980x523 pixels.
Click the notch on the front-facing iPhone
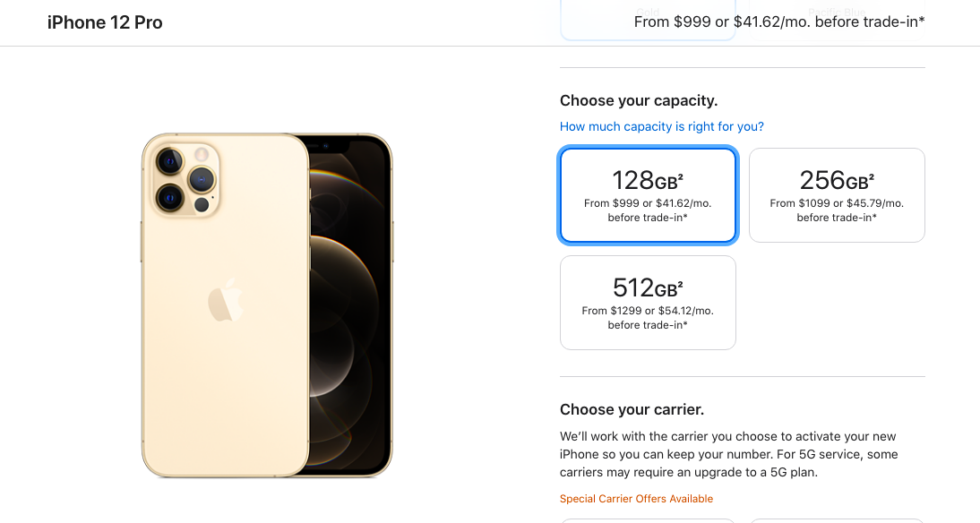[x=328, y=146]
